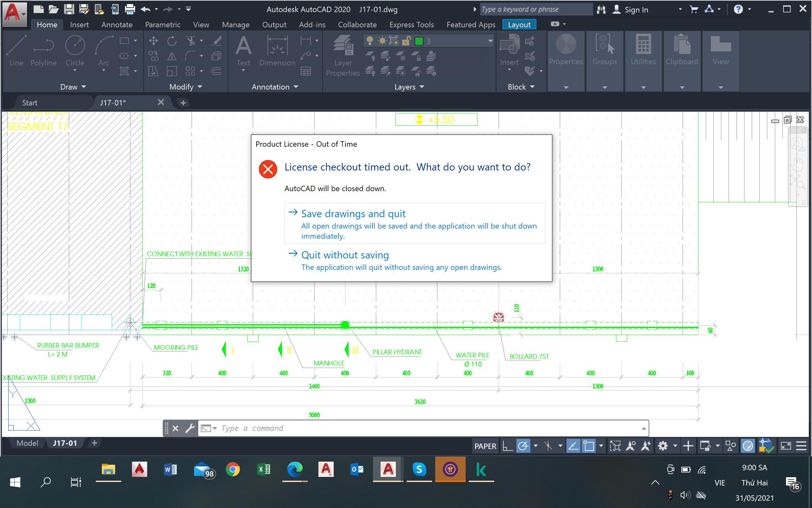Click the Help question mark icon
This screenshot has height=508, width=812.
[738, 9]
